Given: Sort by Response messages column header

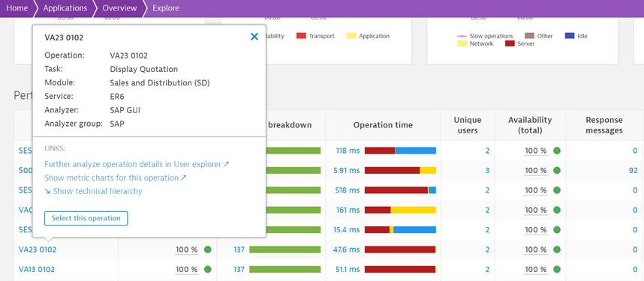Looking at the screenshot, I should 603,125.
